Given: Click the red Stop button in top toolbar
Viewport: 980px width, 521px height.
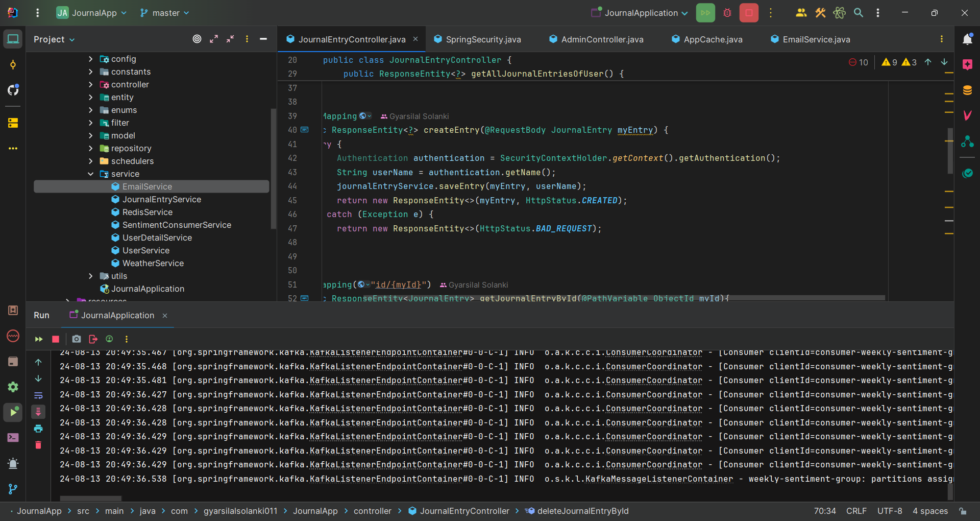Looking at the screenshot, I should tap(749, 13).
